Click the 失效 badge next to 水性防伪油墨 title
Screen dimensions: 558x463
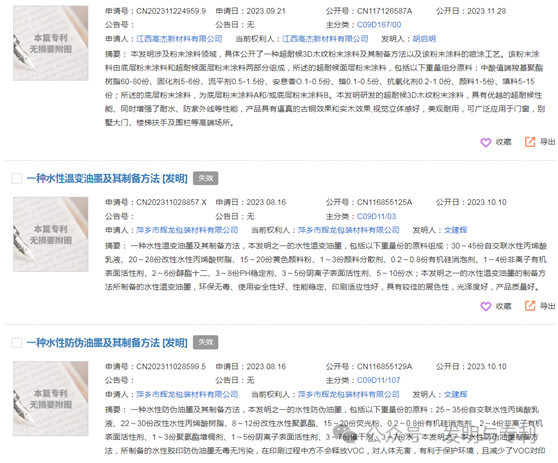[206, 342]
